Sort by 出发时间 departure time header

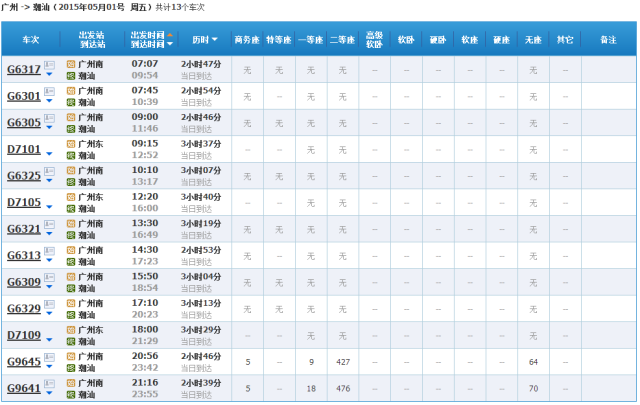tap(150, 35)
